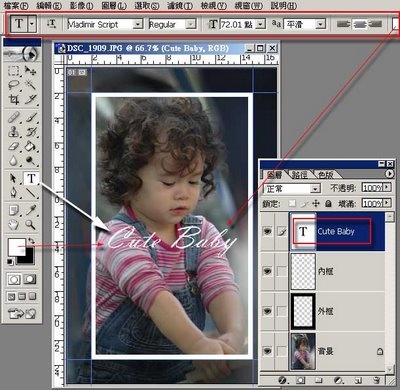Toggle lock position checkbox
400x390 pixels.
pos(316,203)
